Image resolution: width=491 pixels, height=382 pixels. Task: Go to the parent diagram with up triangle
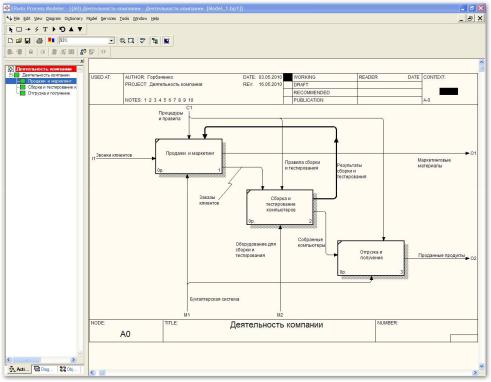71,29
